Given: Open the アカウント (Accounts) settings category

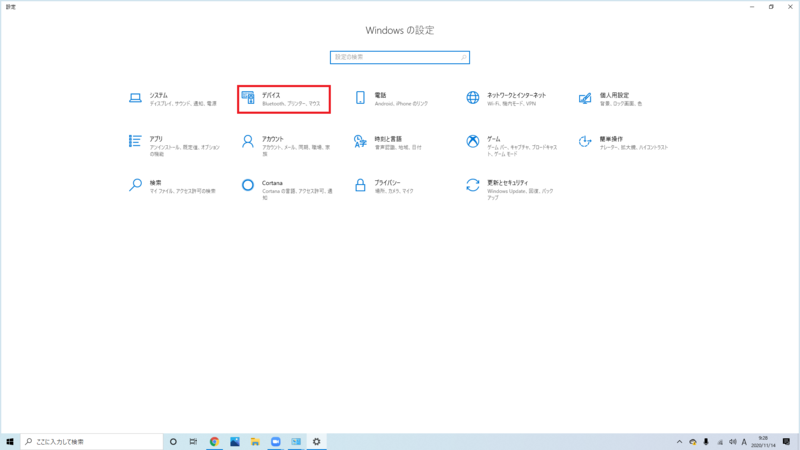Looking at the screenshot, I should click(x=286, y=145).
